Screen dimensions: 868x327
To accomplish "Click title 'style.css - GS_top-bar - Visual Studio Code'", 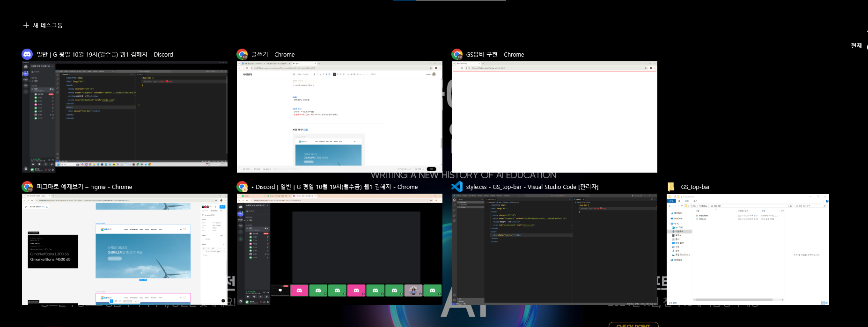I will tap(532, 187).
